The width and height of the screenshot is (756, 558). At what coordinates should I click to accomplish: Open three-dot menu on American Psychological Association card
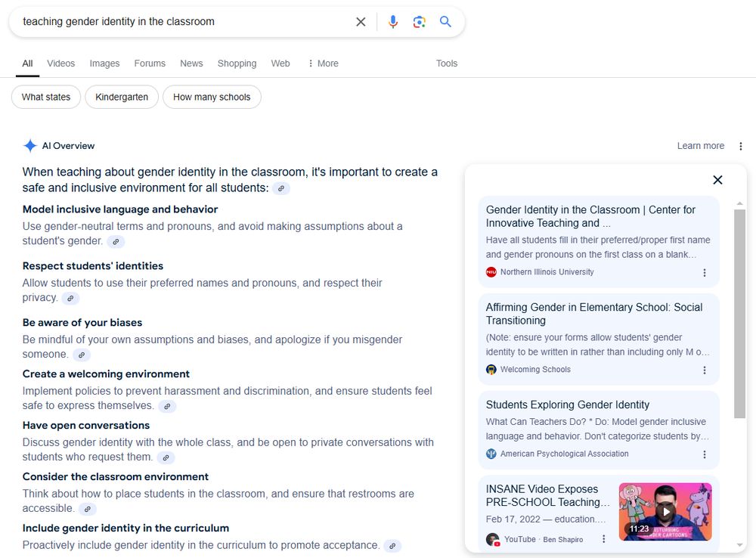(x=704, y=454)
